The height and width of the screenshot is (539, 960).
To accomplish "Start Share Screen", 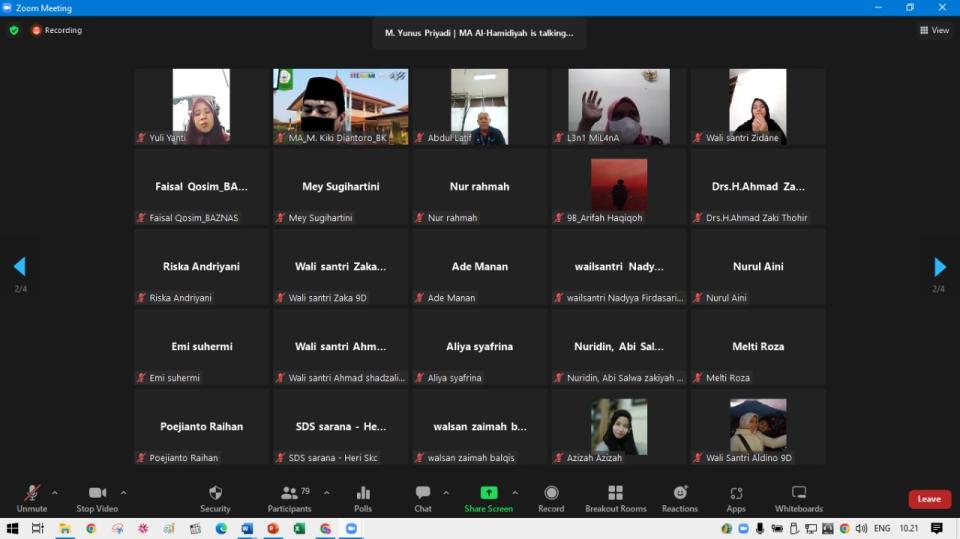I will [488, 498].
